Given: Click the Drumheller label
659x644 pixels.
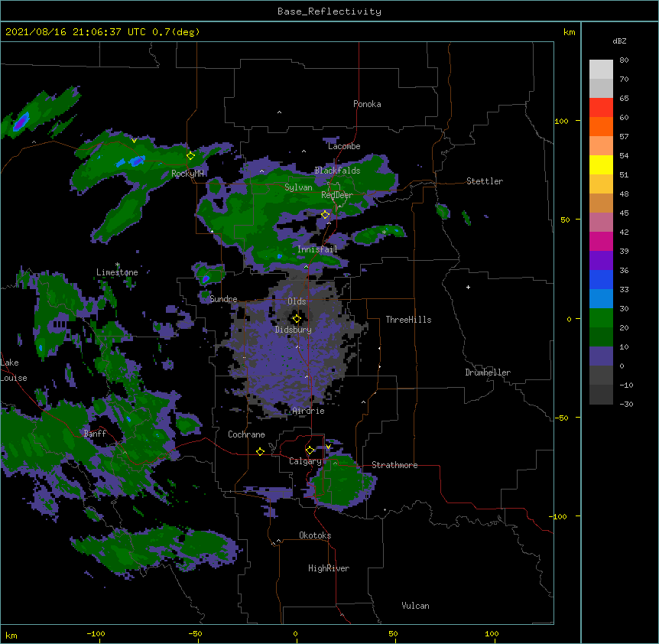Looking at the screenshot, I should pyautogui.click(x=488, y=372).
